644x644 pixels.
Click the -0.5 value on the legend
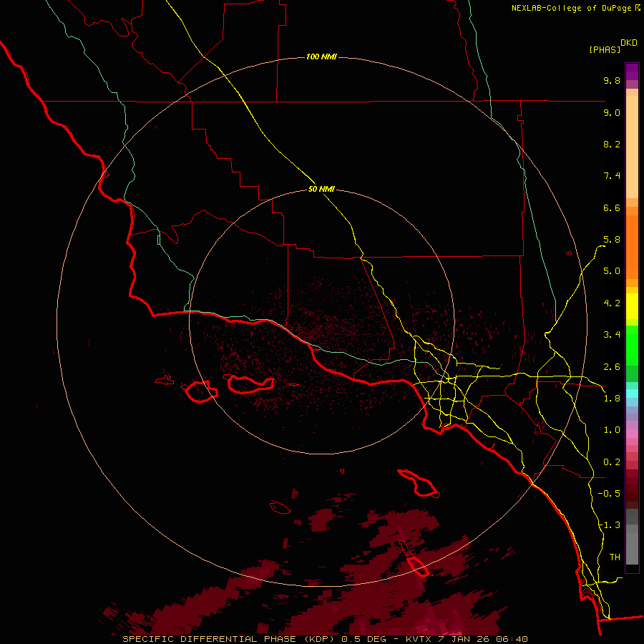coord(609,494)
